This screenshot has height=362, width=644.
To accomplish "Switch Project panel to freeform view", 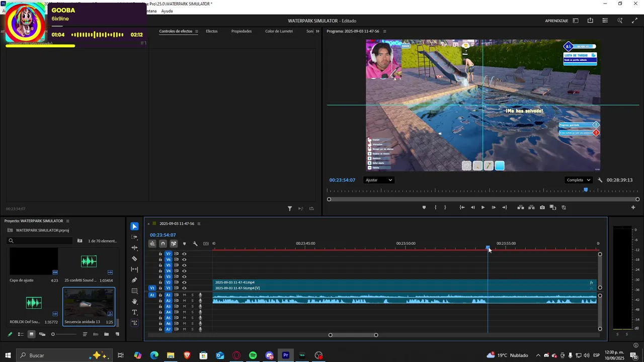I will click(42, 334).
